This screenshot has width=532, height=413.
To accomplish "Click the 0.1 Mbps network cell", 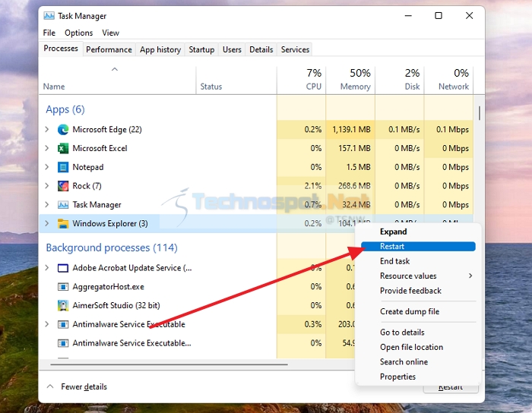I will pos(448,129).
